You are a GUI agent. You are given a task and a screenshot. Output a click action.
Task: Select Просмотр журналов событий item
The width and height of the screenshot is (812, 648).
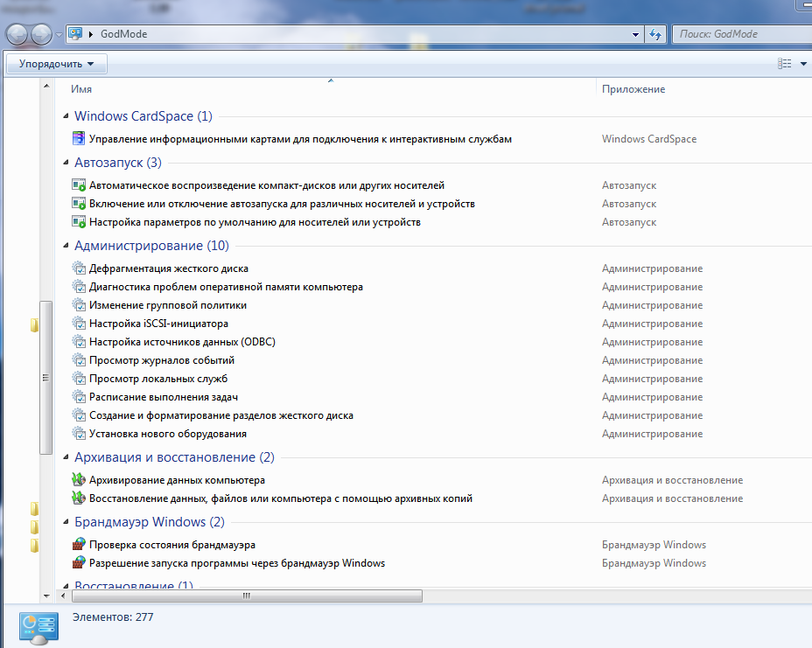(162, 360)
